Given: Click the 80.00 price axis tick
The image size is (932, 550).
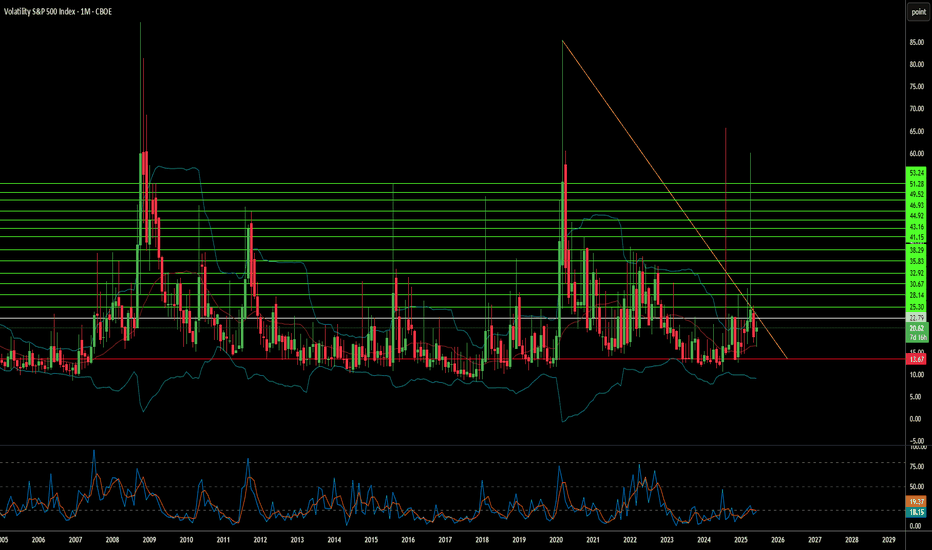Looking at the screenshot, I should (x=917, y=64).
